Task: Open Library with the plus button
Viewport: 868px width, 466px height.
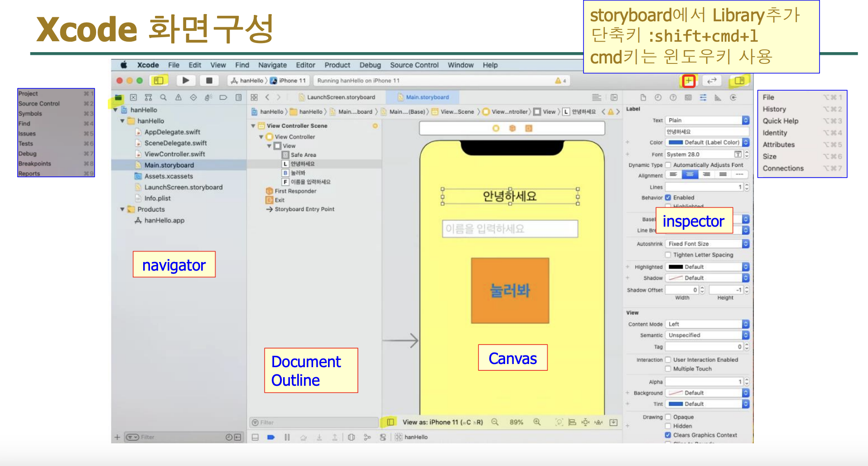Action: tap(689, 81)
